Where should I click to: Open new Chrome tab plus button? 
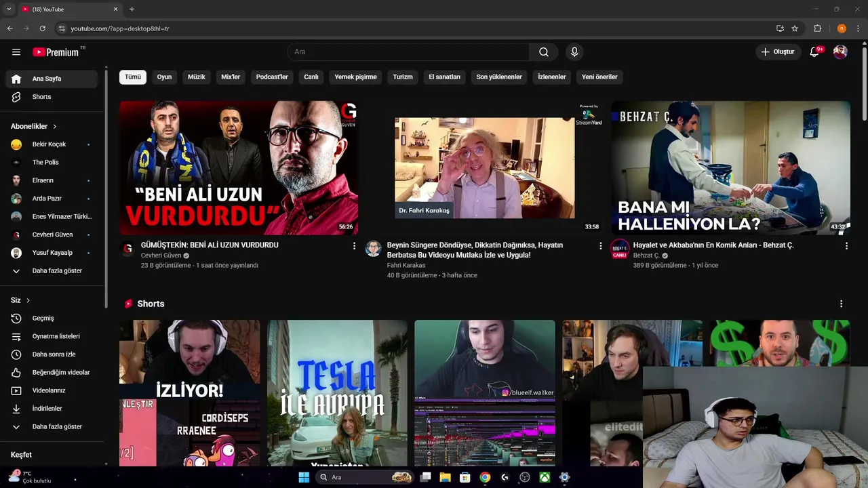(x=132, y=9)
